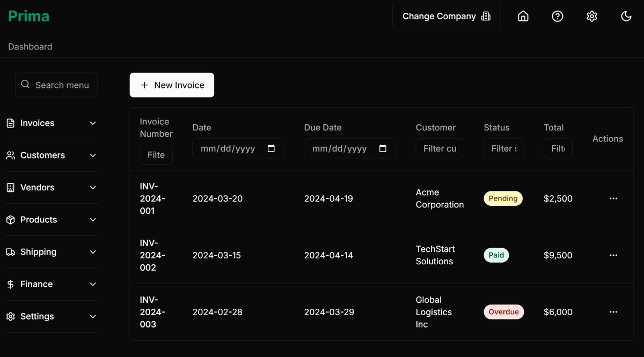Viewport: 644px width, 357px height.
Task: Toggle dark mode moon icon
Action: tap(626, 16)
